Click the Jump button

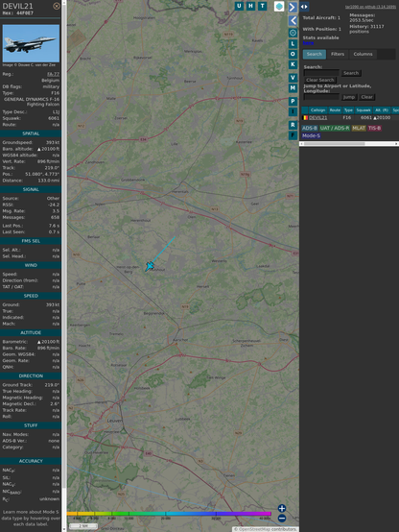349,97
